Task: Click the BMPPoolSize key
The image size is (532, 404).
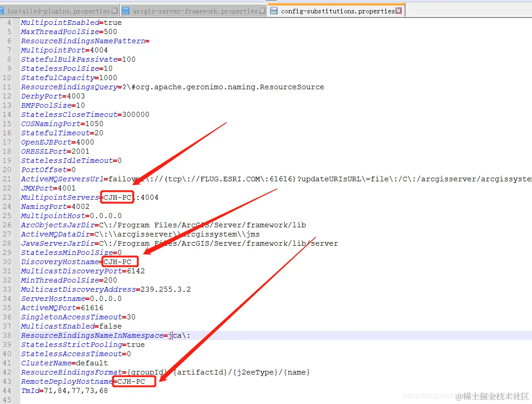Action: pos(46,105)
